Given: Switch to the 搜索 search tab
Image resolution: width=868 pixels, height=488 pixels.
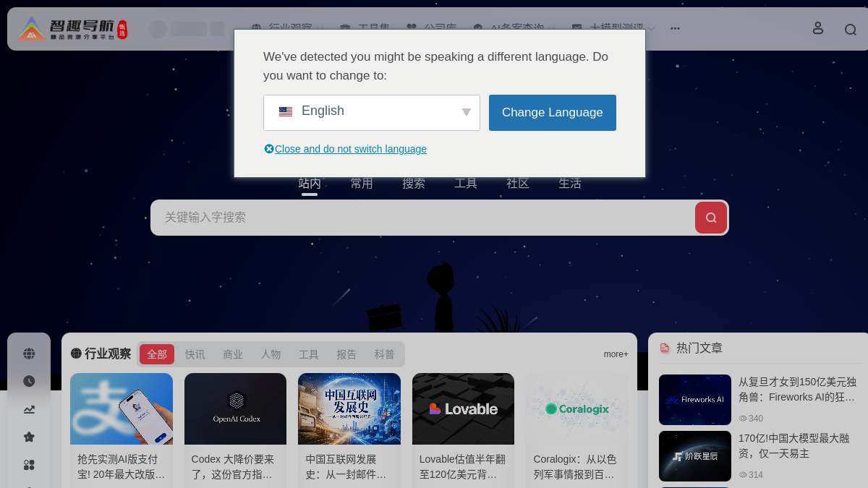Looking at the screenshot, I should [414, 184].
